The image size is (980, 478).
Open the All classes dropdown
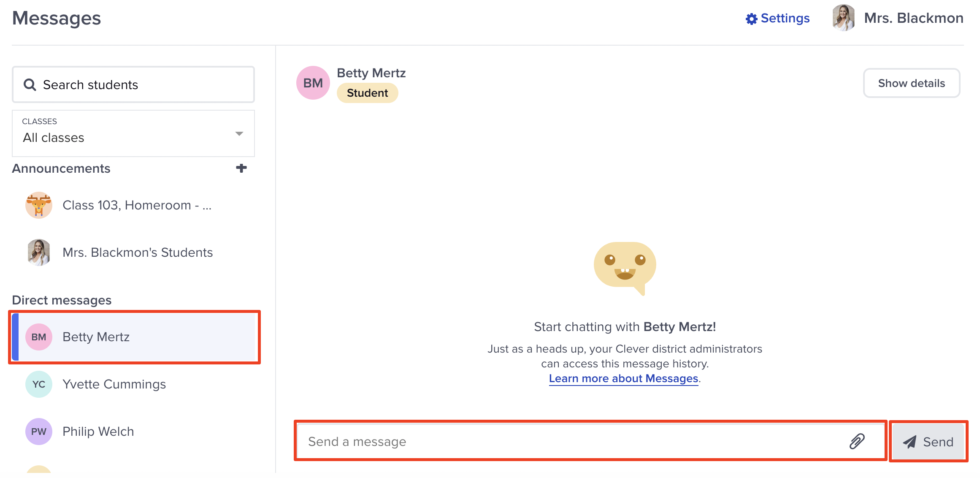tap(133, 134)
